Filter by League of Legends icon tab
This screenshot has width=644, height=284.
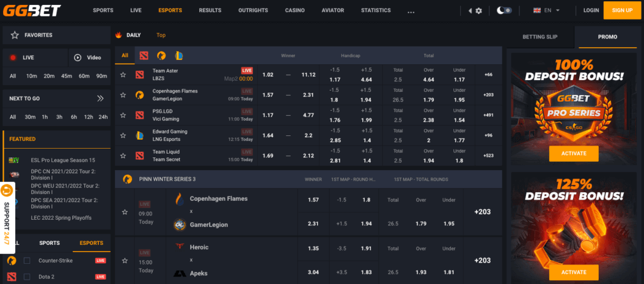coord(179,55)
